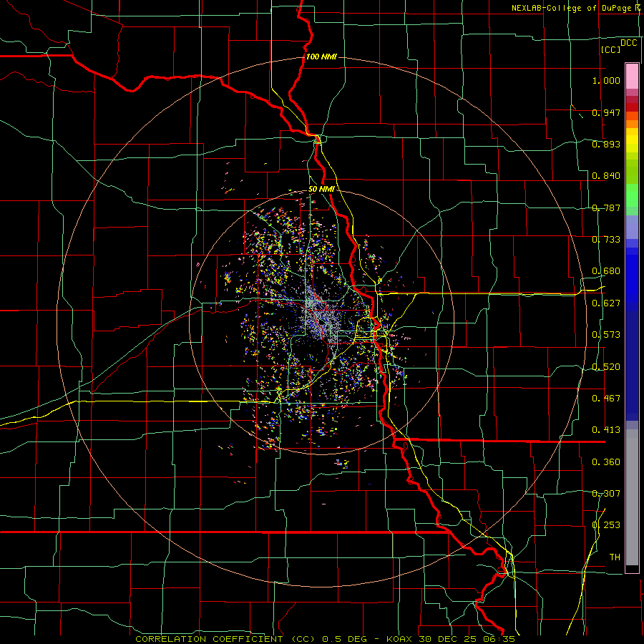Click the 0.413 scale value
The image size is (644, 644).
click(x=606, y=430)
